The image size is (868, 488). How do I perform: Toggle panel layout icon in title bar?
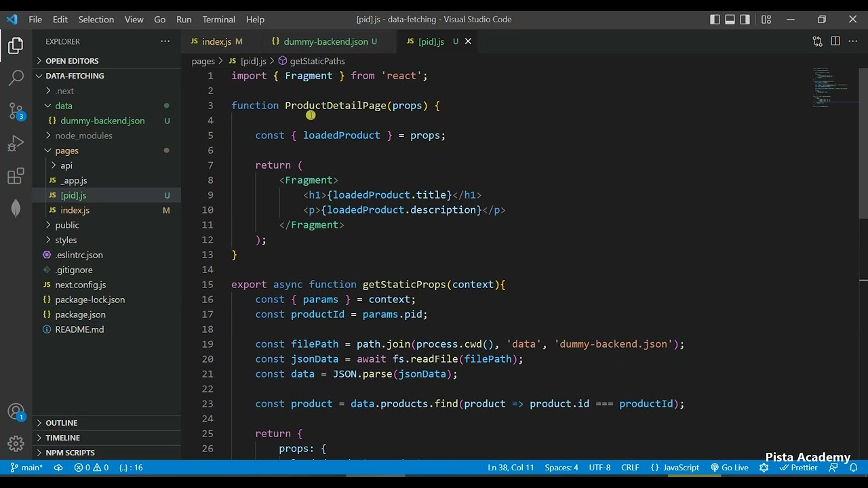pyautogui.click(x=730, y=20)
